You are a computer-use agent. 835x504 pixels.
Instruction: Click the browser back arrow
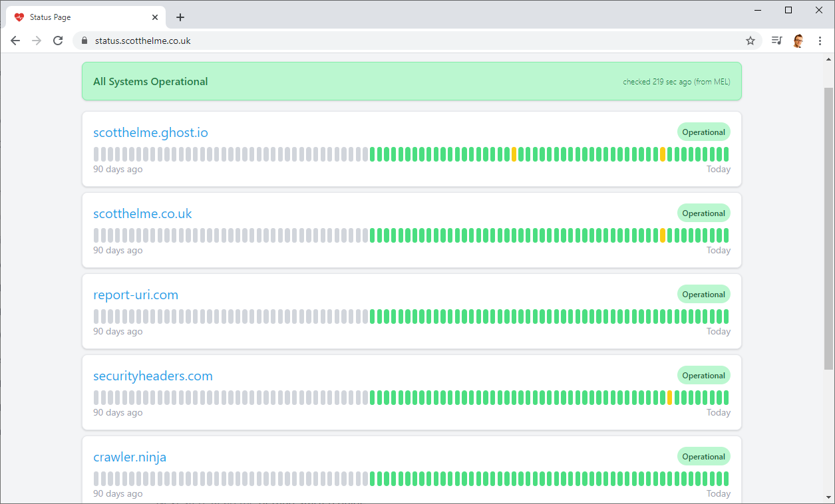pos(15,41)
